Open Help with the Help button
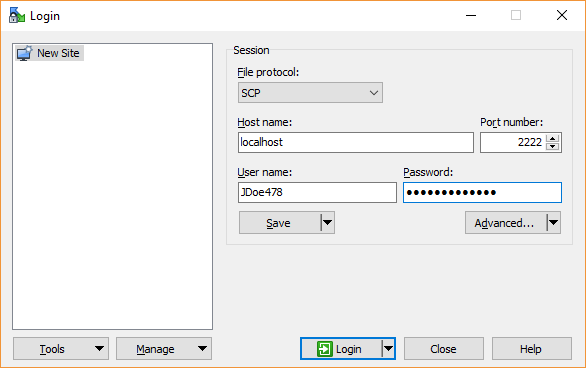 tap(531, 349)
